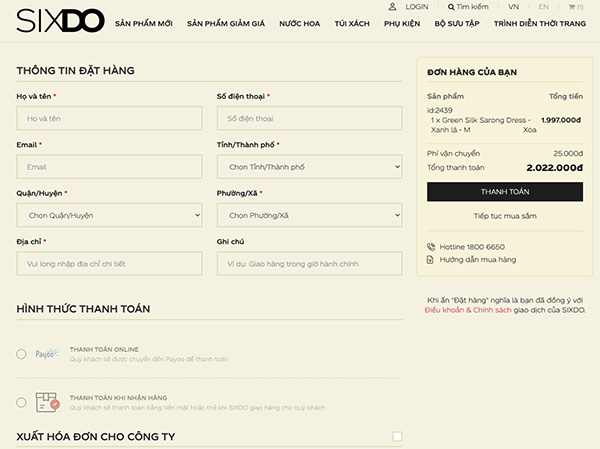The height and width of the screenshot is (449, 600).
Task: Click the SIXDO logo
Action: pyautogui.click(x=60, y=21)
